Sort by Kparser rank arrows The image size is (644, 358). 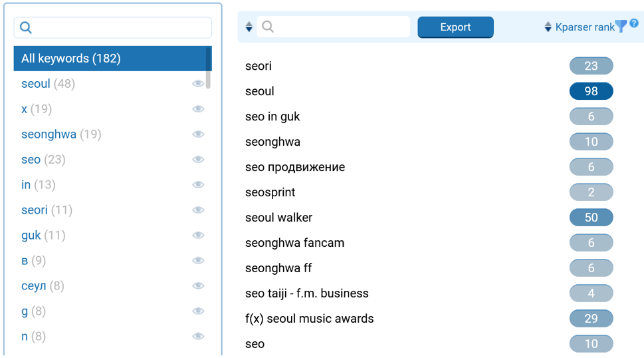[x=548, y=27]
